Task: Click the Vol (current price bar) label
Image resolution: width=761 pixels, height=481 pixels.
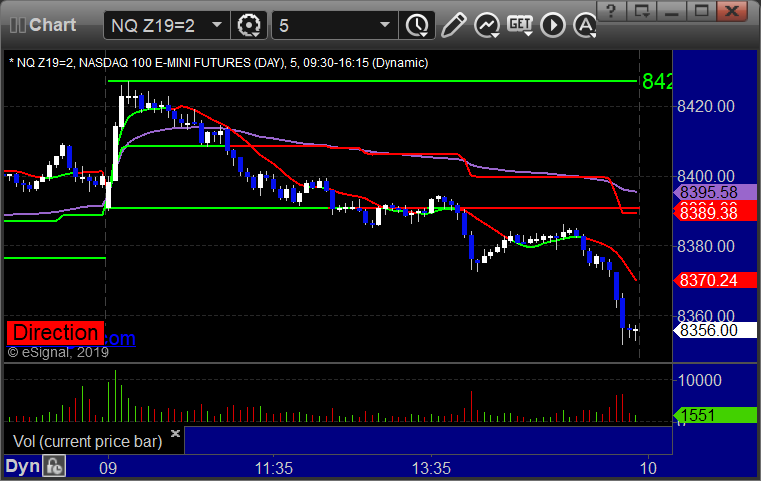Action: pos(87,441)
